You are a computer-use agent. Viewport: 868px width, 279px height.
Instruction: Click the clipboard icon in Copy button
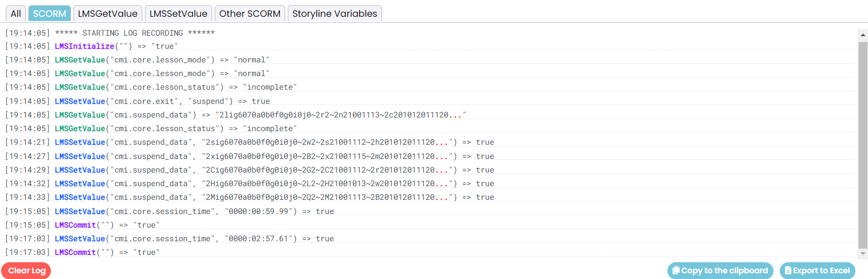(676, 271)
